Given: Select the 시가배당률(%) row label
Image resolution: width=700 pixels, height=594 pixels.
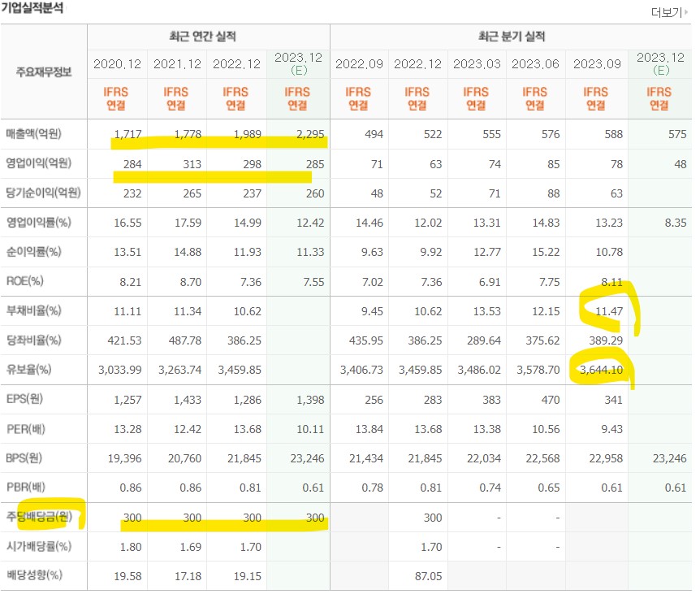Looking at the screenshot, I should click(39, 546).
